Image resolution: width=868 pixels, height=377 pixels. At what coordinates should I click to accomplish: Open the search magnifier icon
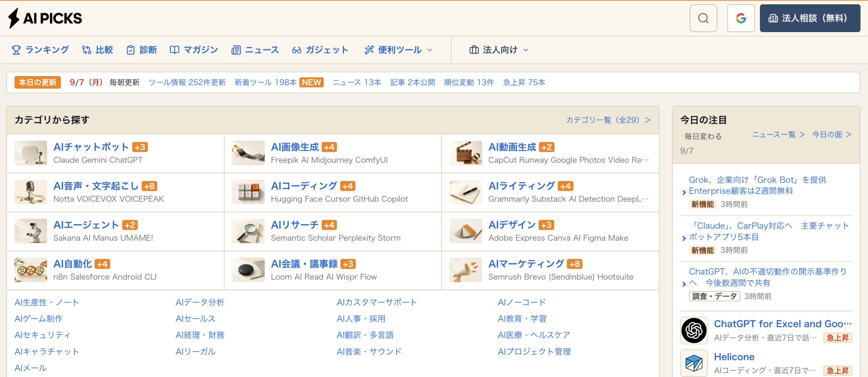click(703, 18)
